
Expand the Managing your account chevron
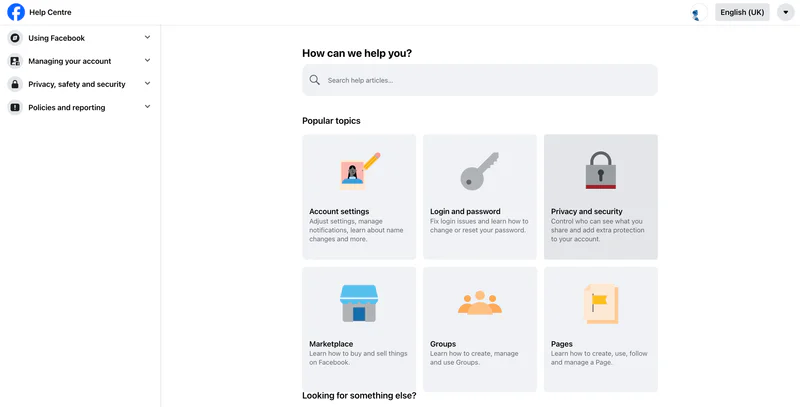(147, 60)
